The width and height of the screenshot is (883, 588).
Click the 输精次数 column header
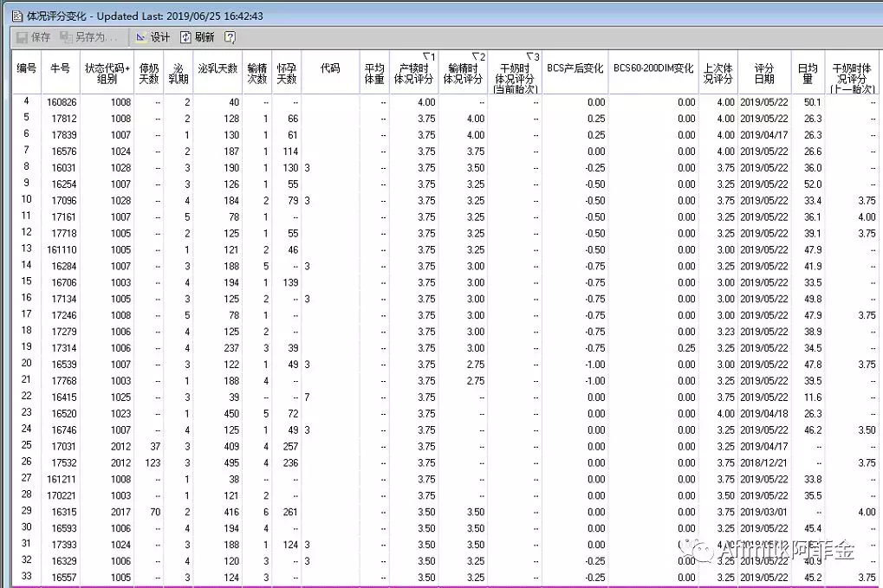(256, 73)
